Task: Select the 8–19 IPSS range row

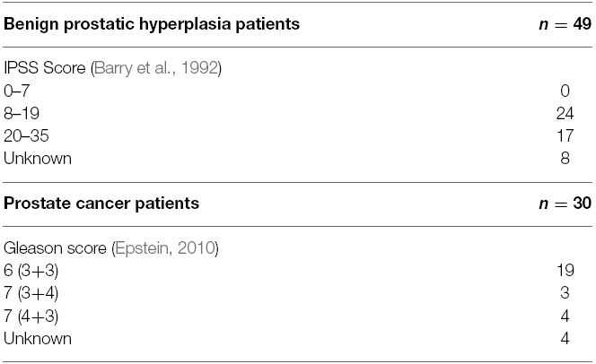Action: pos(298,113)
